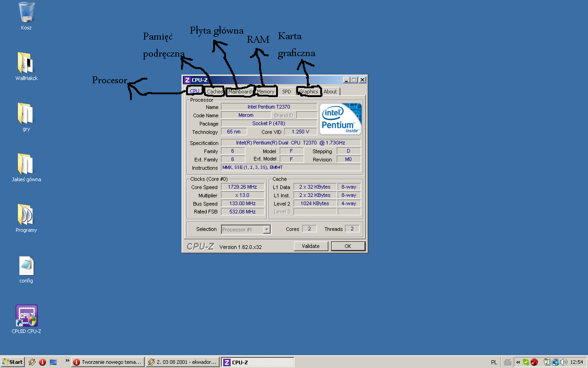Expand quick launch overflow chevron
This screenshot has height=368, width=588.
click(x=68, y=361)
